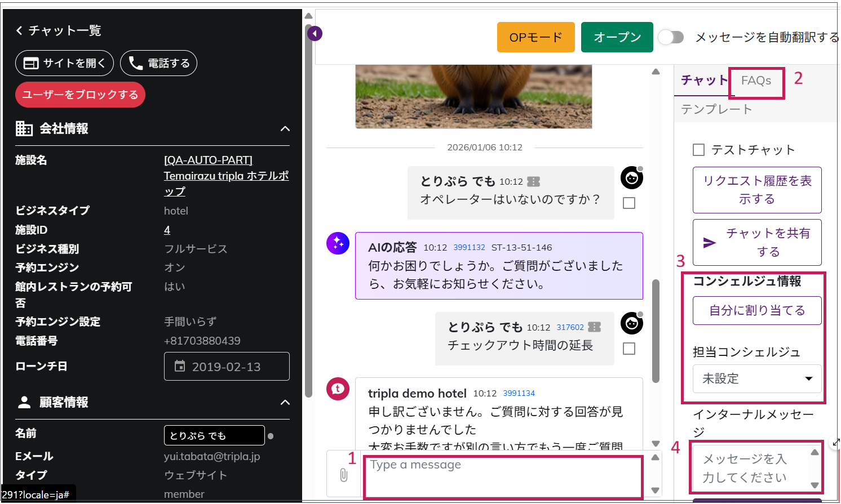Select checkbox beside チェックアウト時間の延長 message
Screen dimensions: 841x504
(x=629, y=349)
